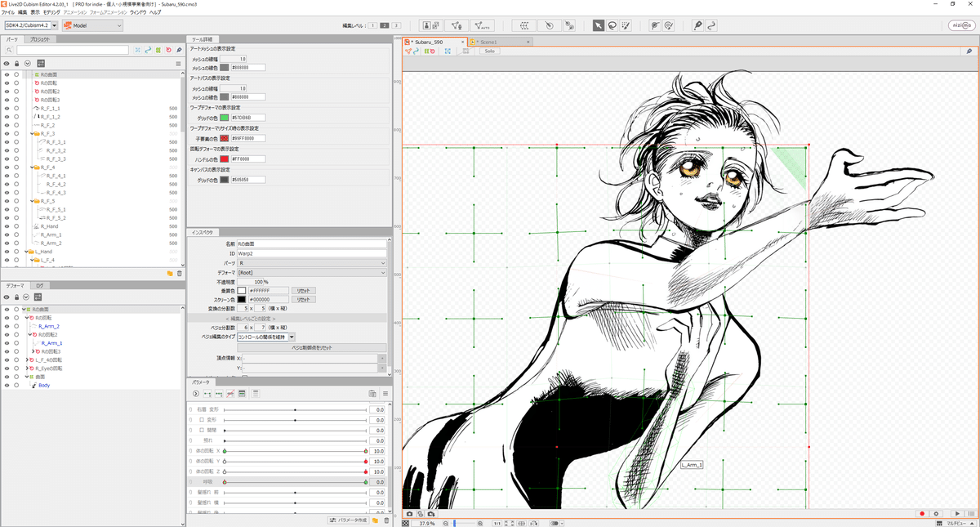
Task: Click the Parts panel search field
Action: [73, 51]
